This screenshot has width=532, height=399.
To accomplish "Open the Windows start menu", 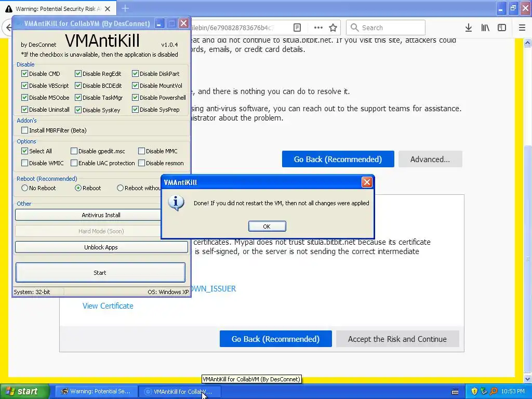I will click(25, 391).
